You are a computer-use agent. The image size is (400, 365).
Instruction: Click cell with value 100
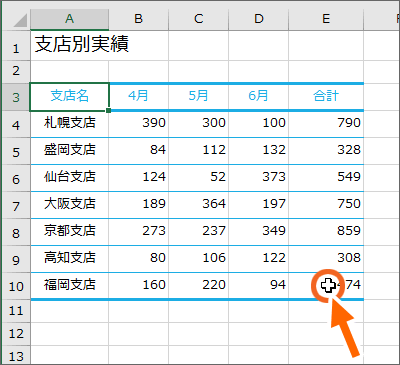[x=259, y=124]
